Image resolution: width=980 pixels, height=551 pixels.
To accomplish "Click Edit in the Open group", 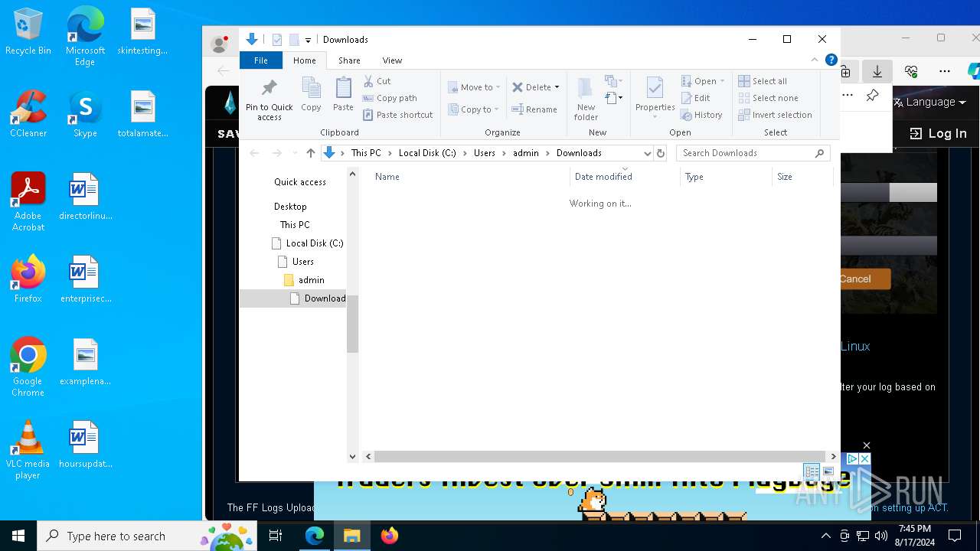I will [695, 98].
